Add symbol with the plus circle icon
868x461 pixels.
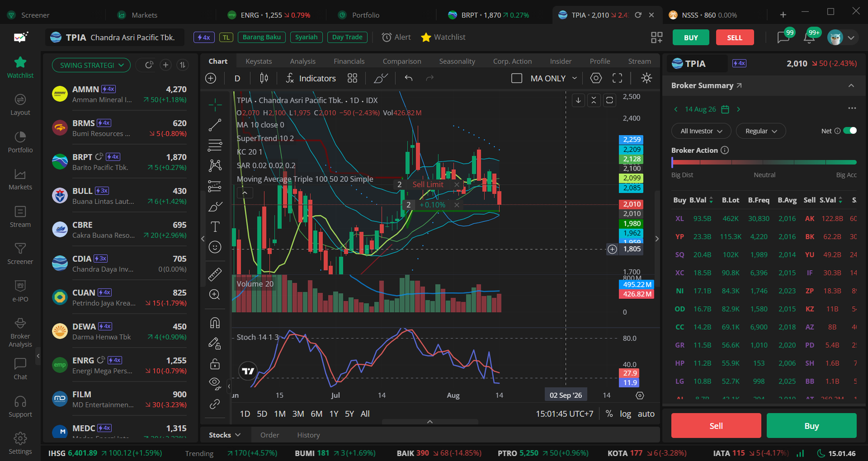tap(210, 79)
